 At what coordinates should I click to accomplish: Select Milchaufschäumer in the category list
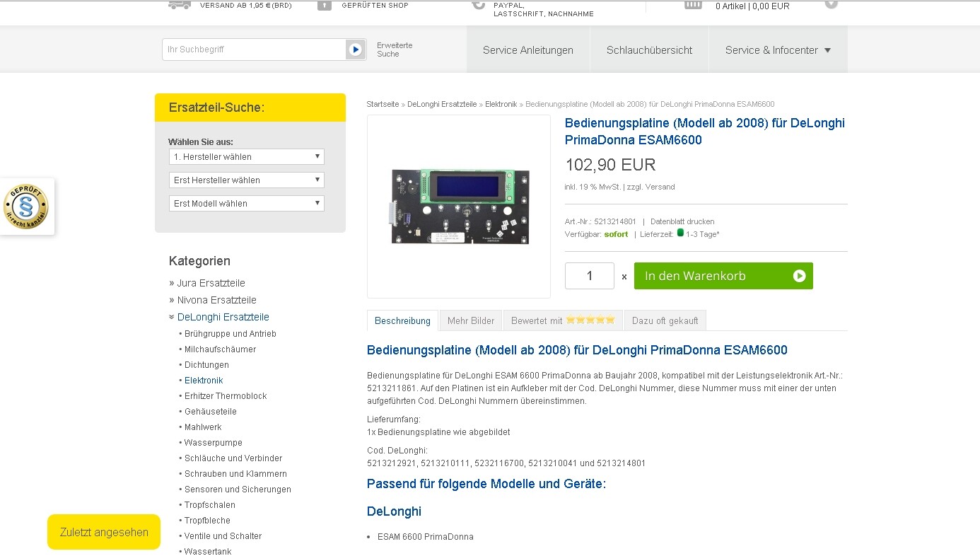(x=220, y=349)
